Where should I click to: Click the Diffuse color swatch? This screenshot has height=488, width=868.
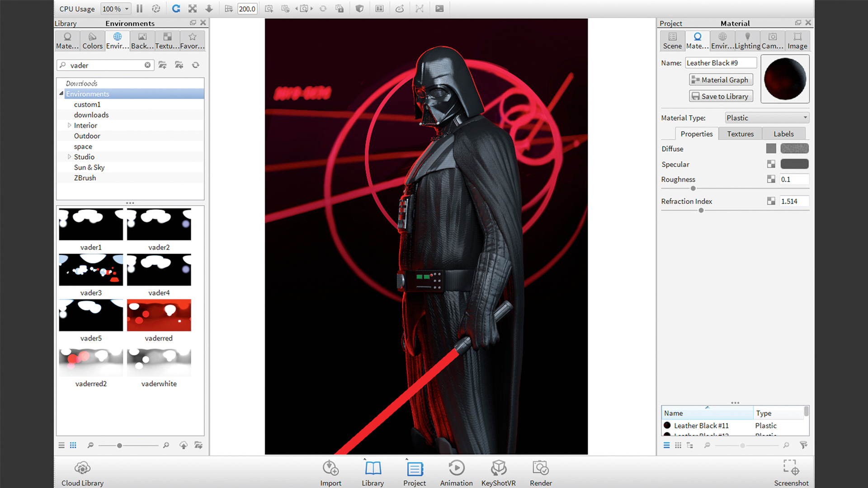[x=794, y=148]
